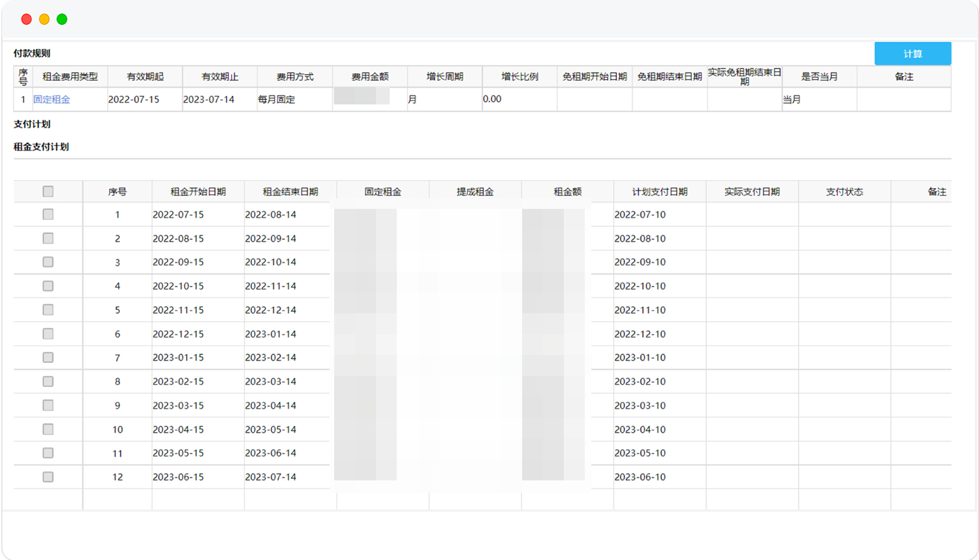Click planned payment date 2022-12-10
The image size is (979, 560).
pyautogui.click(x=640, y=334)
